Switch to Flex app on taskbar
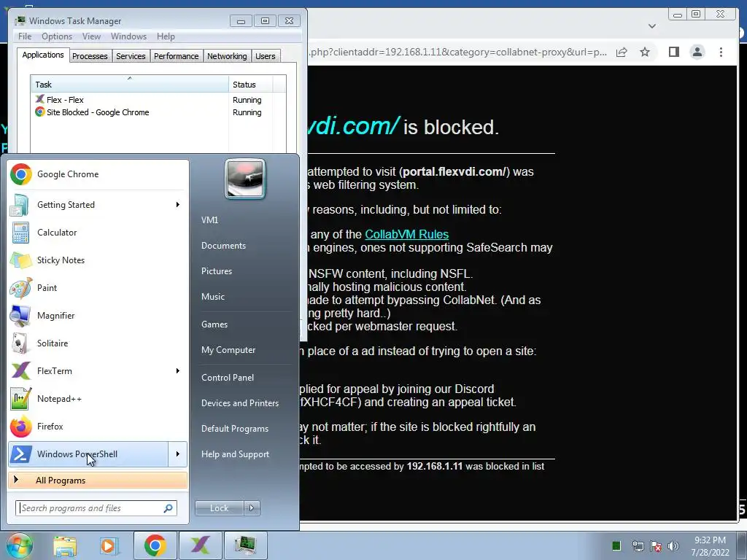Viewport: 747px width, 560px height. coord(200,545)
